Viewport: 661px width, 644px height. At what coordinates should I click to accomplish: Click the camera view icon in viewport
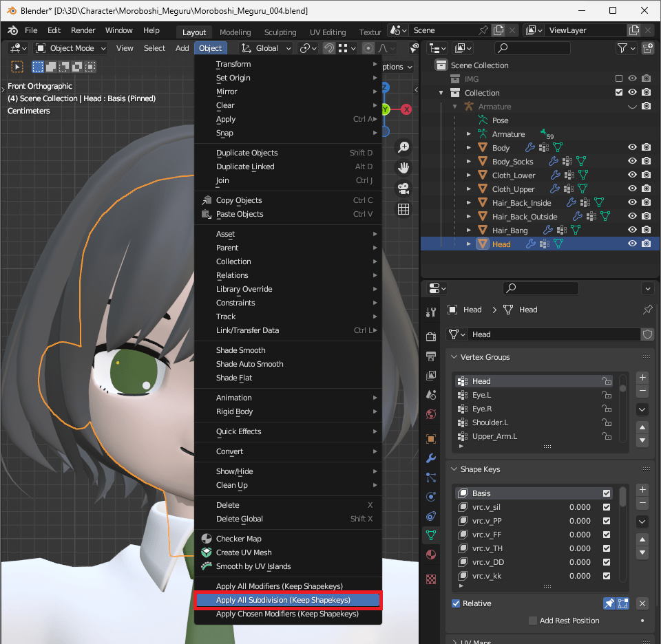coord(403,189)
